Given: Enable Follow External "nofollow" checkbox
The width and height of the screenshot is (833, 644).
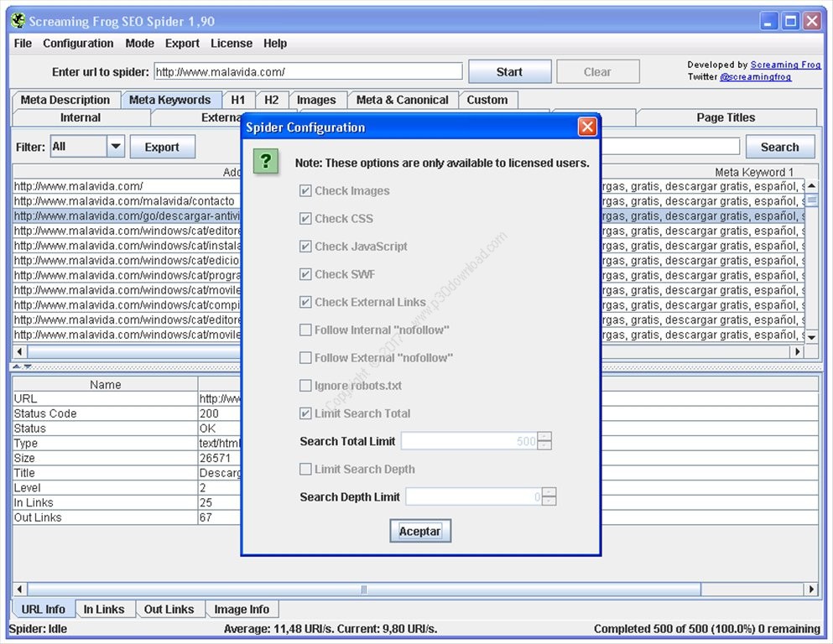Looking at the screenshot, I should pos(305,358).
